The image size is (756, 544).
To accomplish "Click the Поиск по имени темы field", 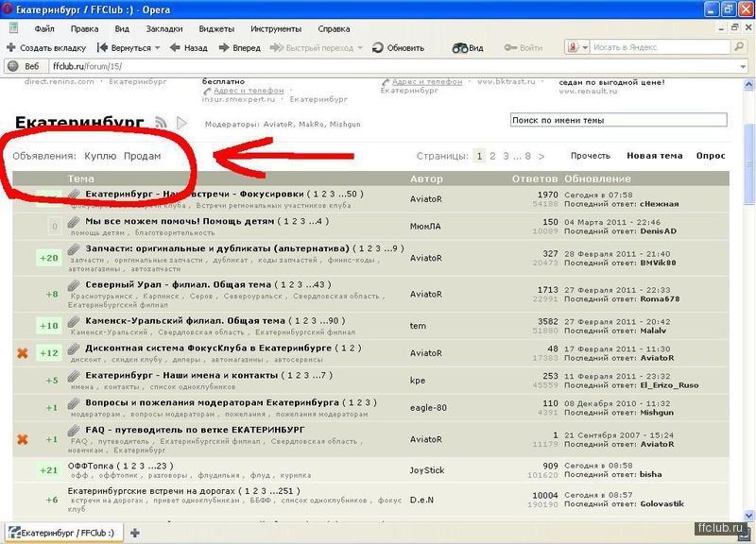I will (619, 120).
